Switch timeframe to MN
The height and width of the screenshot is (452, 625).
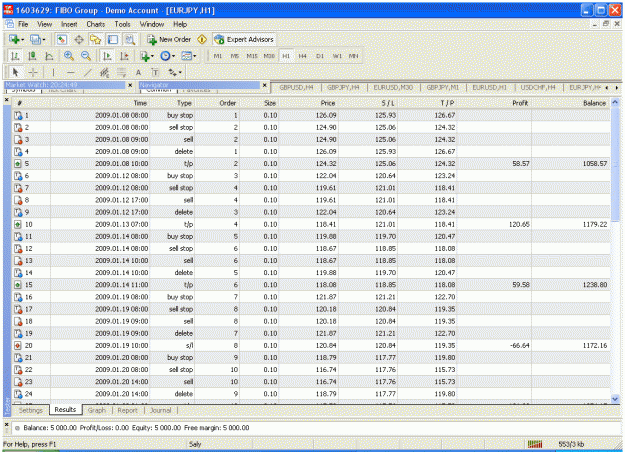click(x=354, y=56)
